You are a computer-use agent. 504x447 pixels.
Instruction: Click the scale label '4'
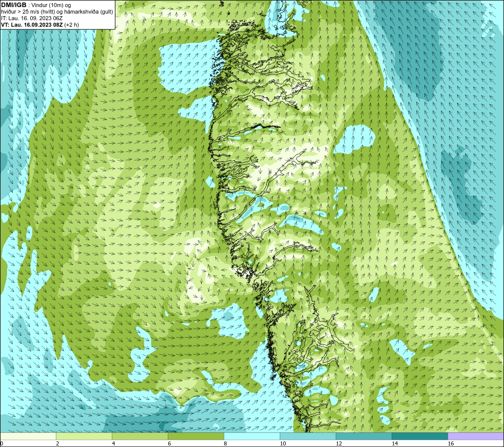point(113,443)
